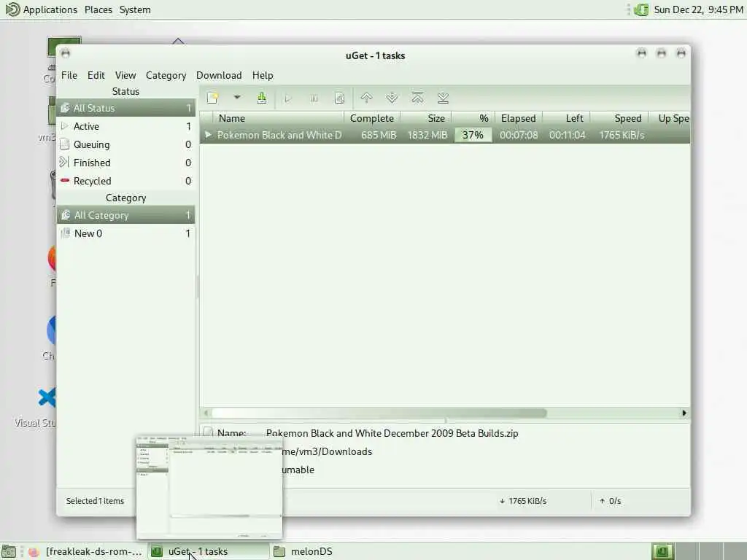Select the Queuing status filter
747x560 pixels.
click(x=125, y=144)
